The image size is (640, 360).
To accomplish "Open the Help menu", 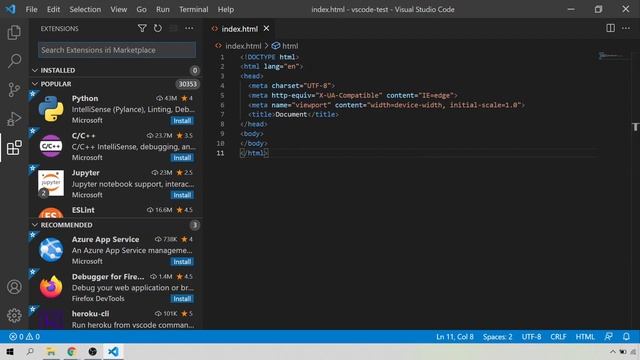I will tap(226, 9).
